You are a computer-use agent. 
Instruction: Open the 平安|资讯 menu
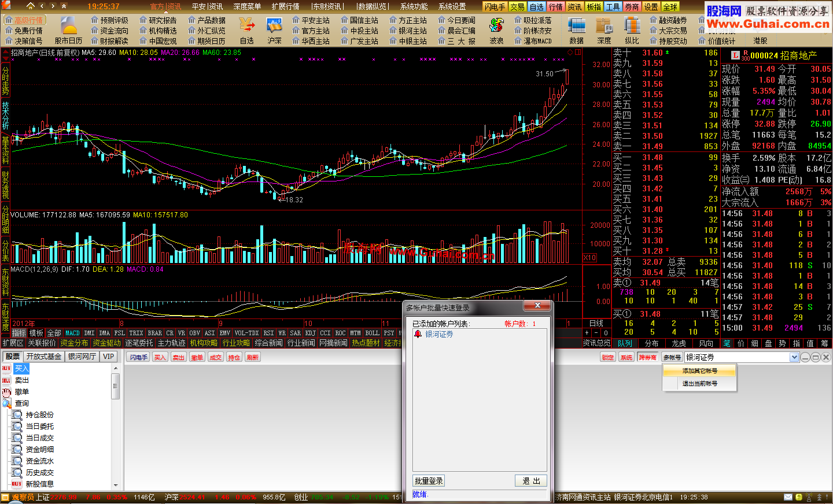tap(207, 6)
